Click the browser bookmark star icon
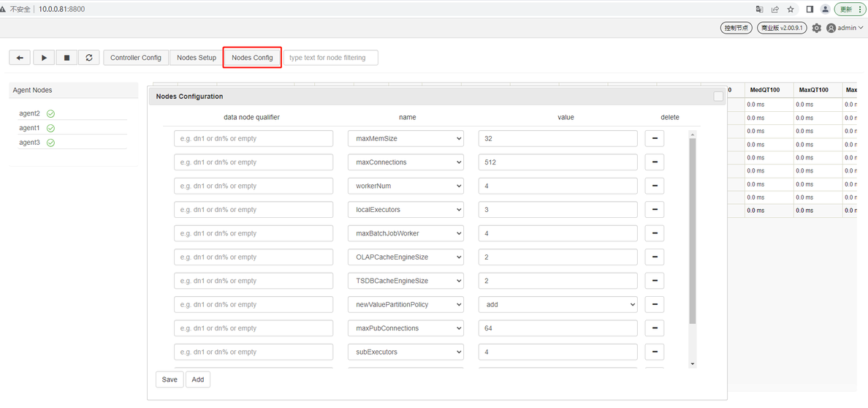 791,10
